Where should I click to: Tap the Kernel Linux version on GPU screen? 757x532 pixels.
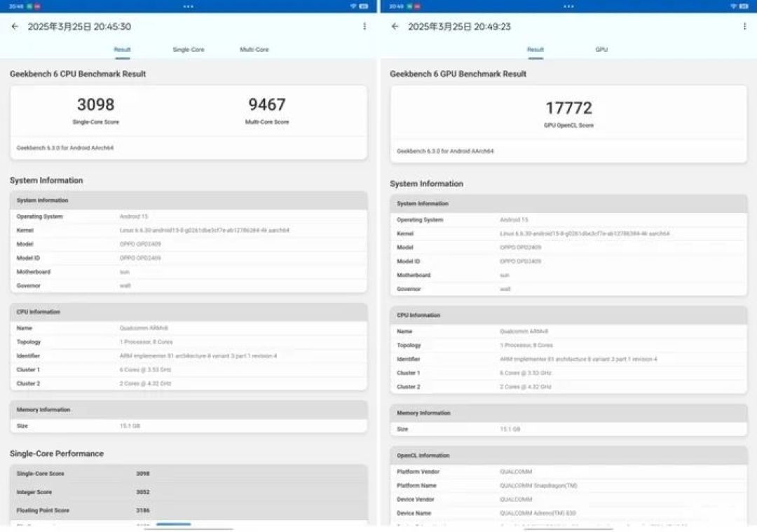(585, 233)
